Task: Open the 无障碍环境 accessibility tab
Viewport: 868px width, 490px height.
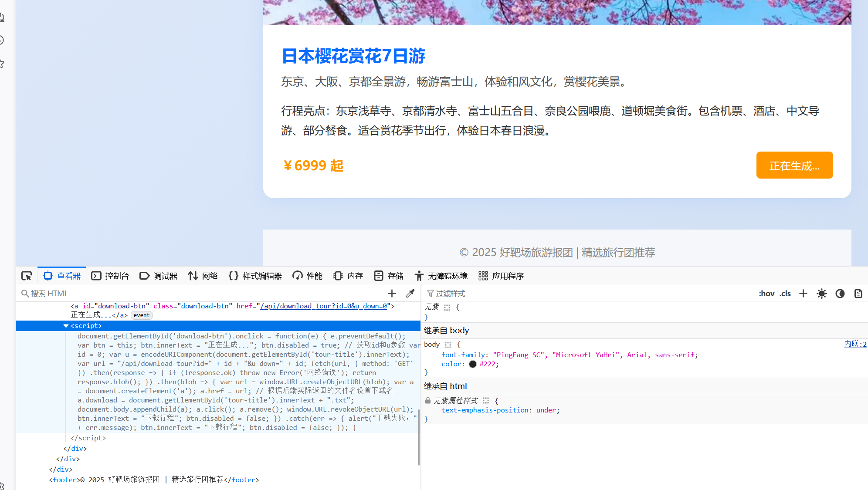Action: point(441,276)
